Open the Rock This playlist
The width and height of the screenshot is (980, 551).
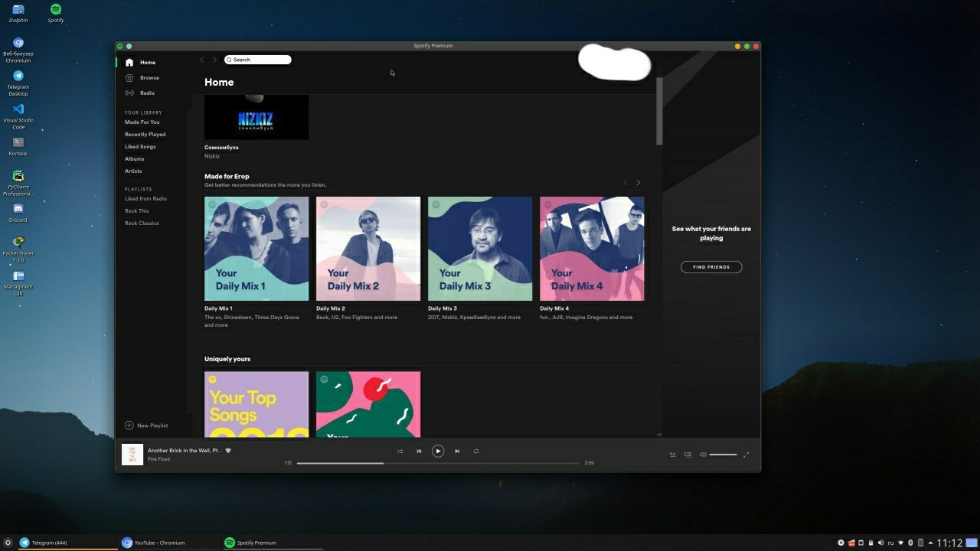pyautogui.click(x=137, y=211)
